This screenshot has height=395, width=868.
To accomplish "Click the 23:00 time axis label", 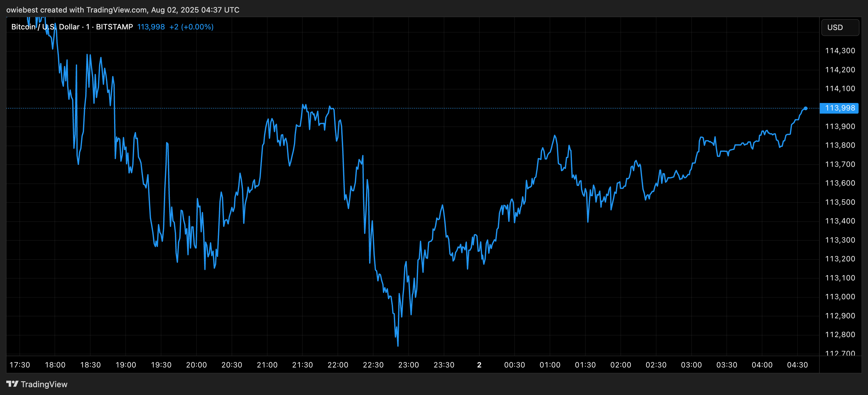I will [x=409, y=365].
